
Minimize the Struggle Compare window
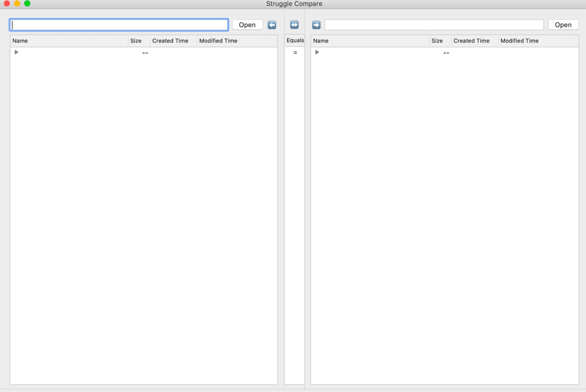pos(17,3)
